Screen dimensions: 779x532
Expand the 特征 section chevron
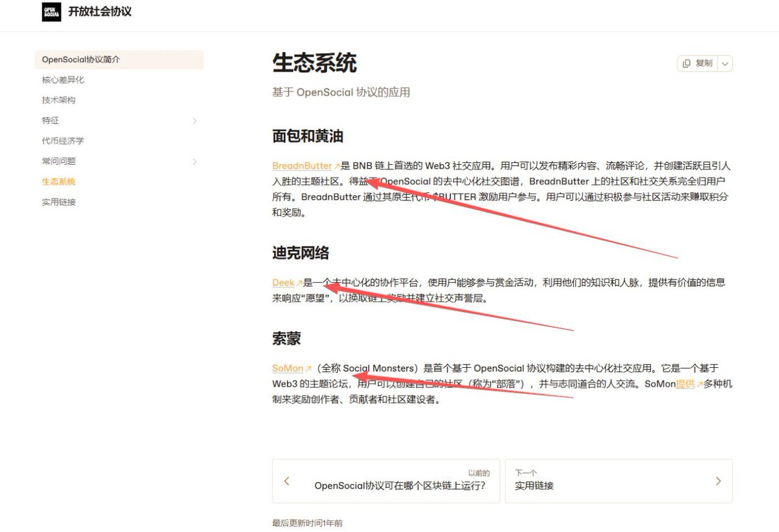[x=195, y=121]
